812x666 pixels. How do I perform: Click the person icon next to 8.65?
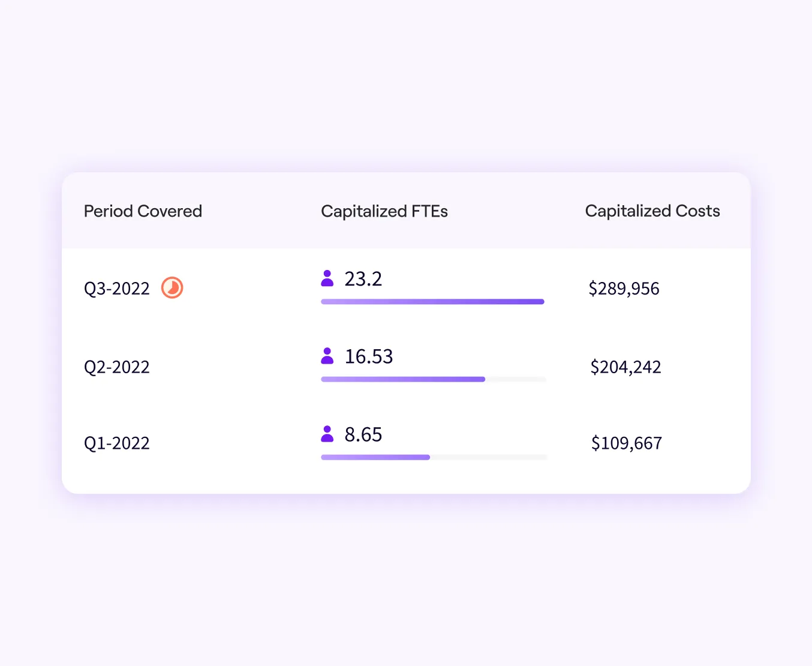click(327, 434)
